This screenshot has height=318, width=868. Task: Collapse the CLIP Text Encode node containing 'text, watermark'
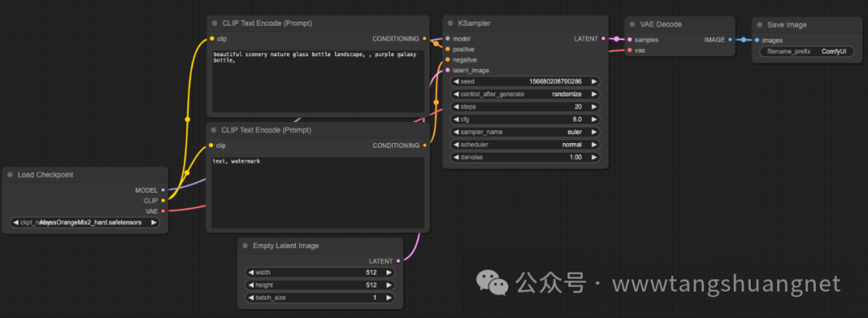pos(214,131)
